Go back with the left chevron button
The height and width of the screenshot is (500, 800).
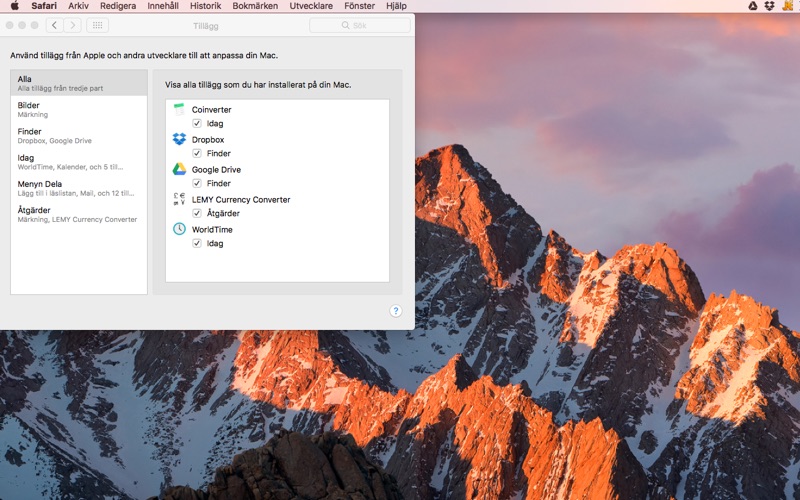click(55, 25)
